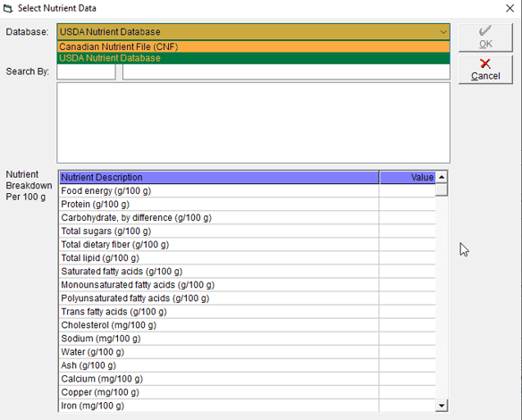Choose USDA Nutrient Database in the list

[253, 58]
